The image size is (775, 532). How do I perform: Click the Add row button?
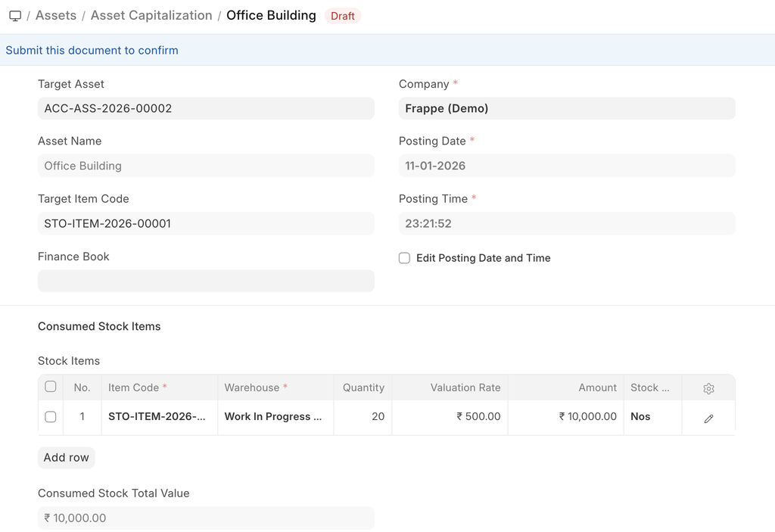pos(66,457)
